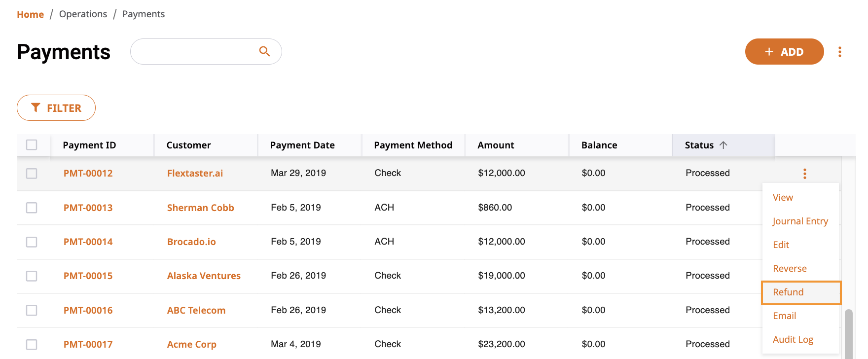The width and height of the screenshot is (868, 359).
Task: Click Operations in the breadcrumb
Action: (83, 14)
